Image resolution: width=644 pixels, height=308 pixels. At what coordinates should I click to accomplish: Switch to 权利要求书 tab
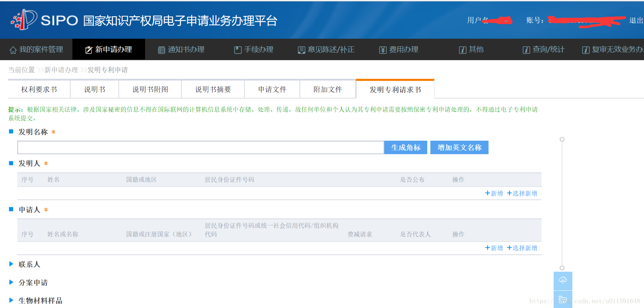tap(39, 90)
